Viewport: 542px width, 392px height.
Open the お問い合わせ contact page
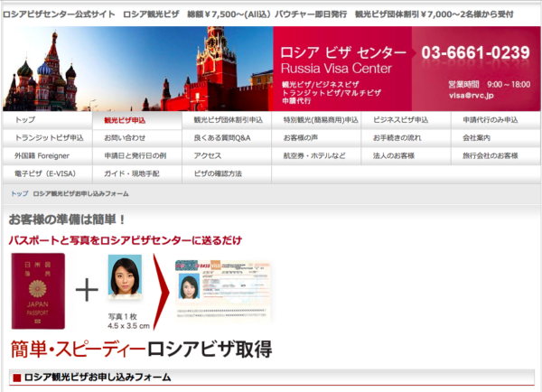(x=124, y=138)
